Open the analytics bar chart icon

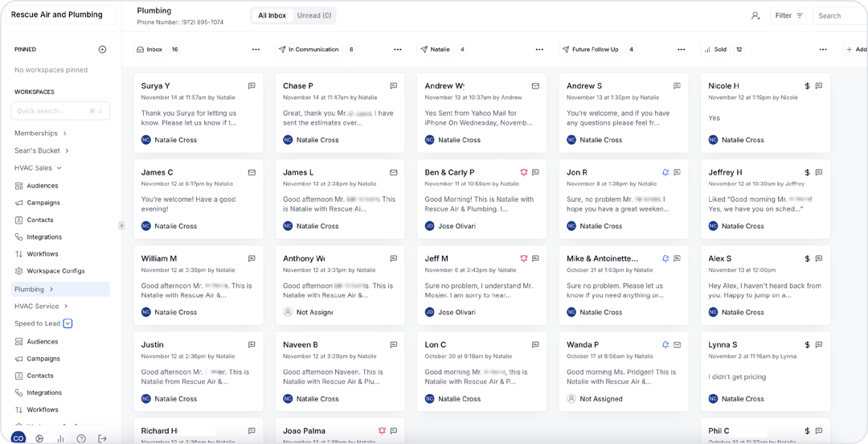(60, 438)
